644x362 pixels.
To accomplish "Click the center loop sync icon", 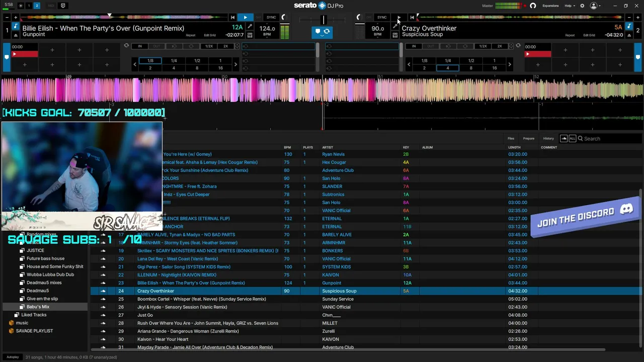I will (x=327, y=31).
